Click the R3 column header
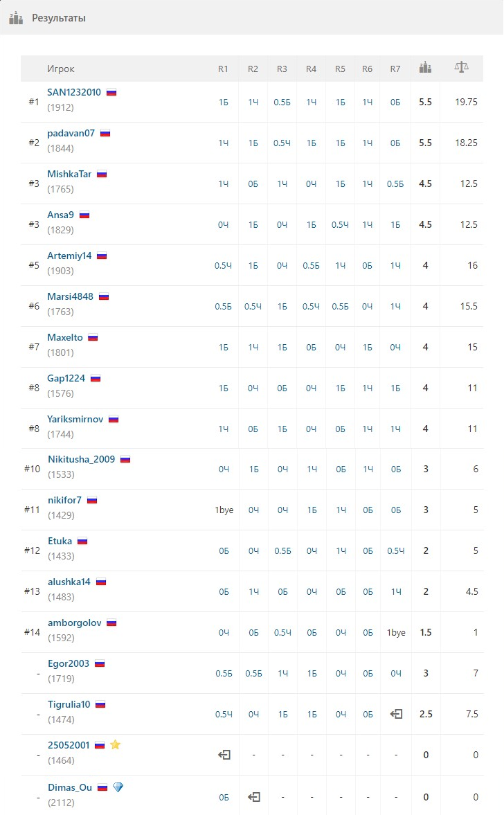The image size is (504, 815). [x=282, y=69]
